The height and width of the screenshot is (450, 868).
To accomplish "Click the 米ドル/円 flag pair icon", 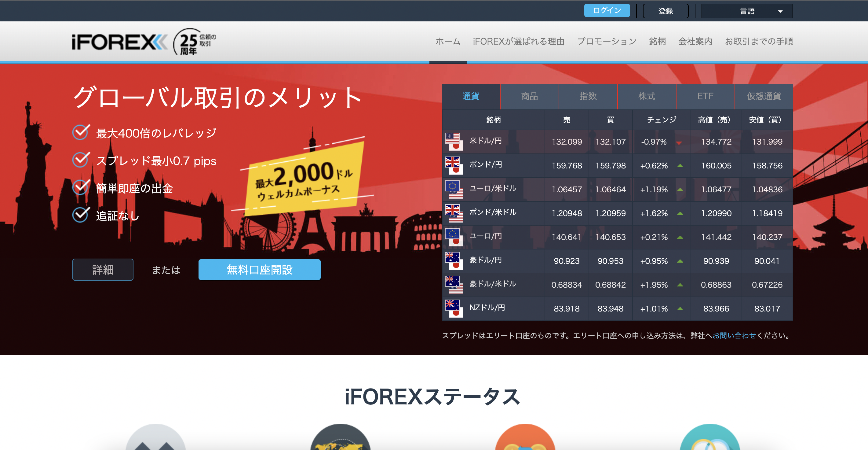I will pyautogui.click(x=454, y=142).
